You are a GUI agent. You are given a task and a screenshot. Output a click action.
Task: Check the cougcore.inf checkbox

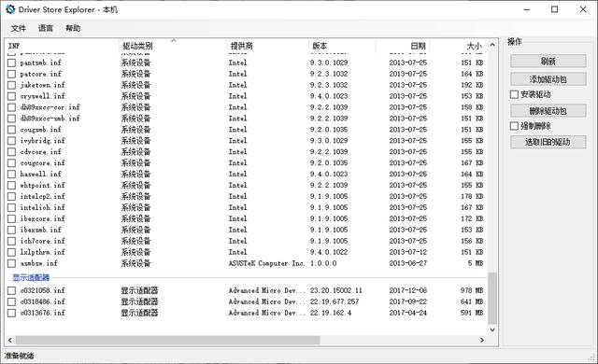pyautogui.click(x=12, y=163)
